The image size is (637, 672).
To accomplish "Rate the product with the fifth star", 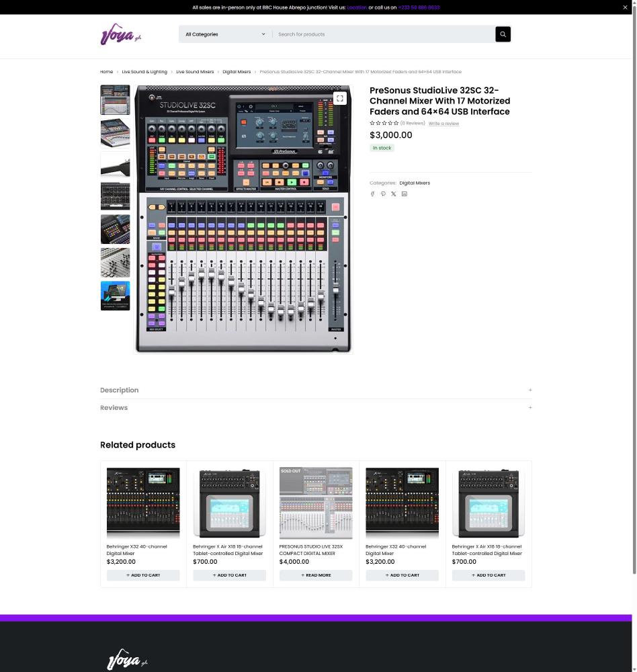I will (396, 123).
